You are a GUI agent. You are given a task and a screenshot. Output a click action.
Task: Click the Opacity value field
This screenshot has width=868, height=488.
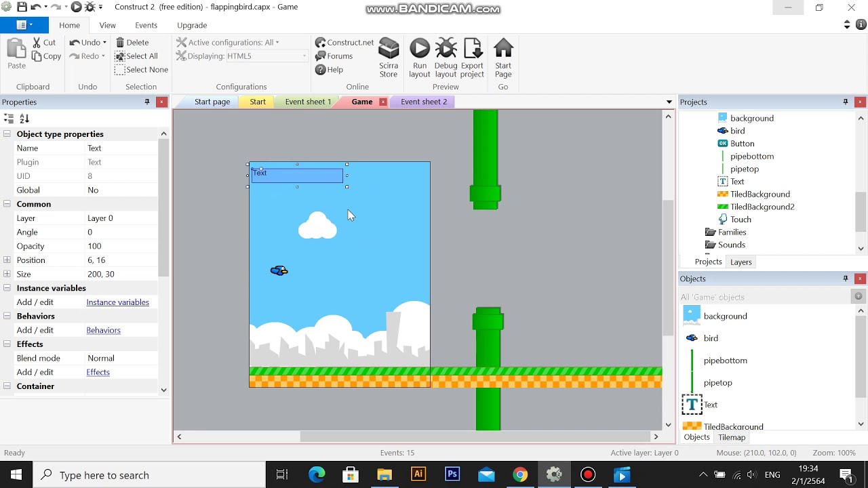click(121, 246)
